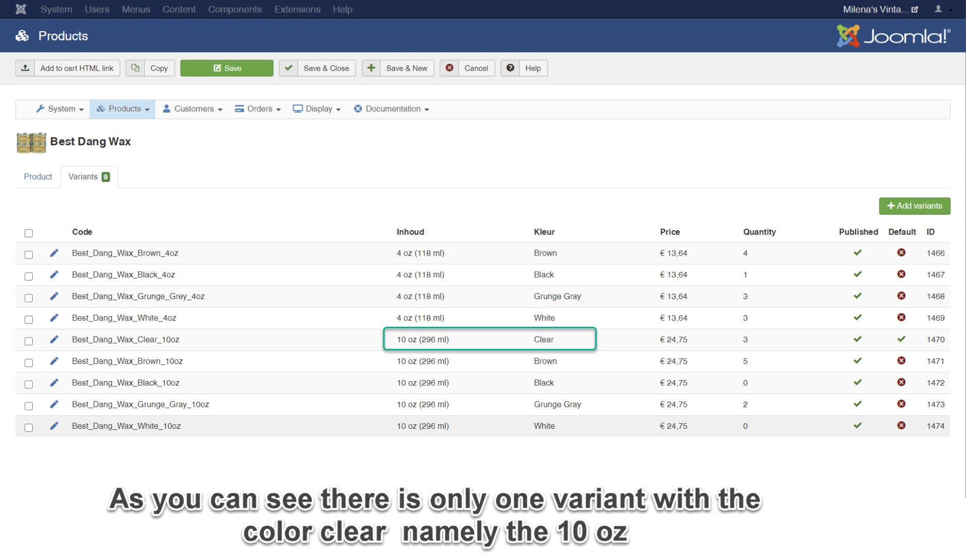Viewport: 966px width, 560px height.
Task: Expand the Documentation dropdown menu
Action: click(391, 109)
